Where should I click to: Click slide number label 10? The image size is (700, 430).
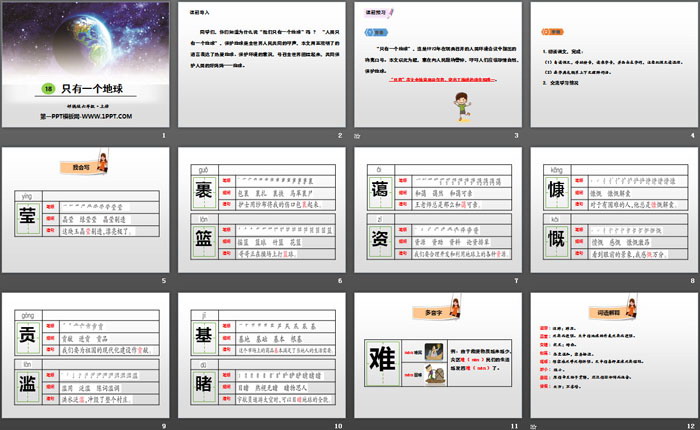[339, 426]
